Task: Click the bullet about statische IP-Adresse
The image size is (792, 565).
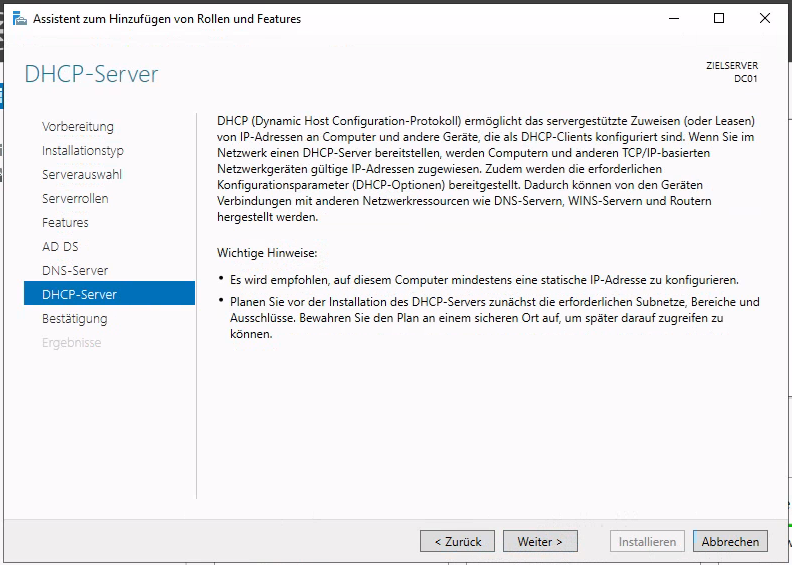Action: click(x=484, y=280)
